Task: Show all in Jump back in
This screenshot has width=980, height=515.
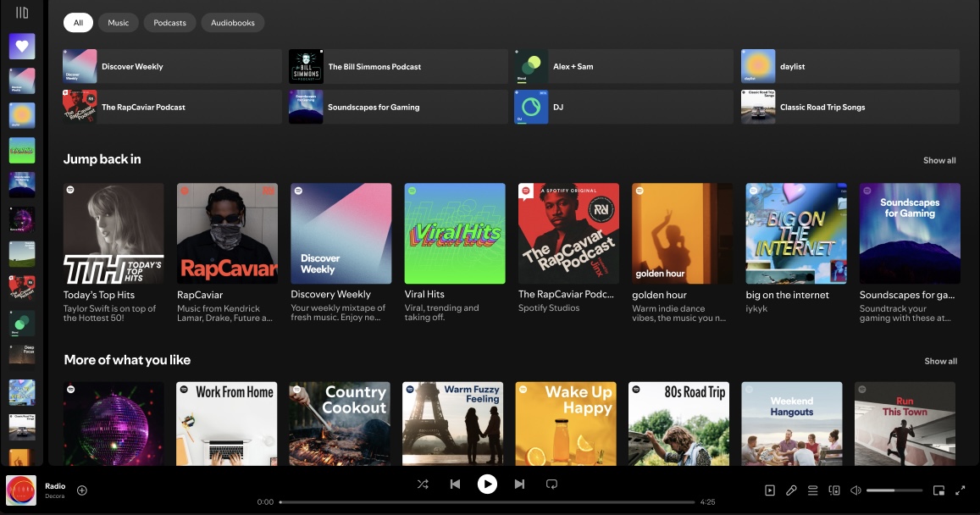Action: (x=939, y=161)
